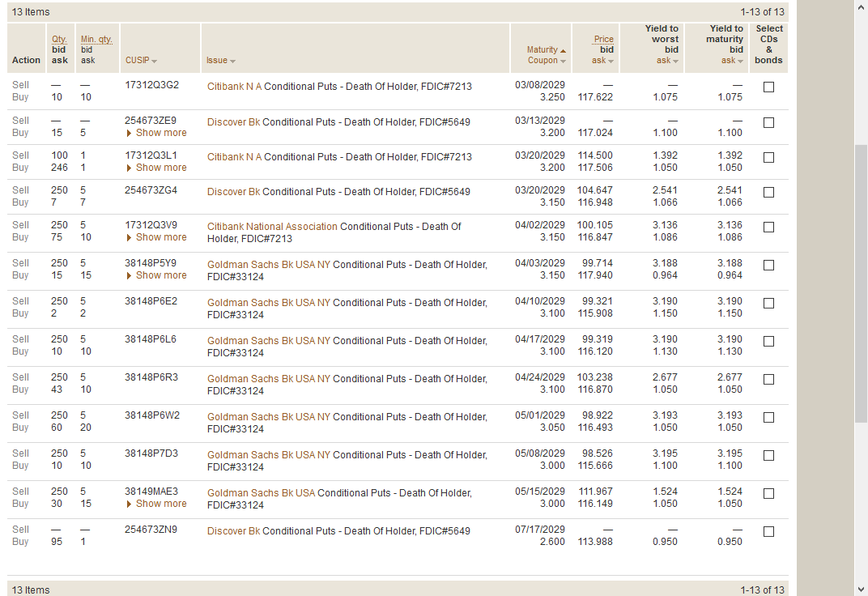This screenshot has height=596, width=868.
Task: Check the box for CUSIP 38149MAE3
Action: point(768,494)
